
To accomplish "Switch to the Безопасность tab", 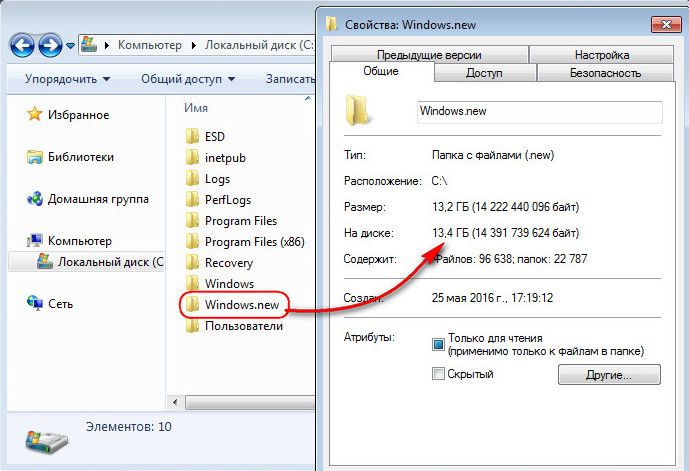I will (605, 73).
